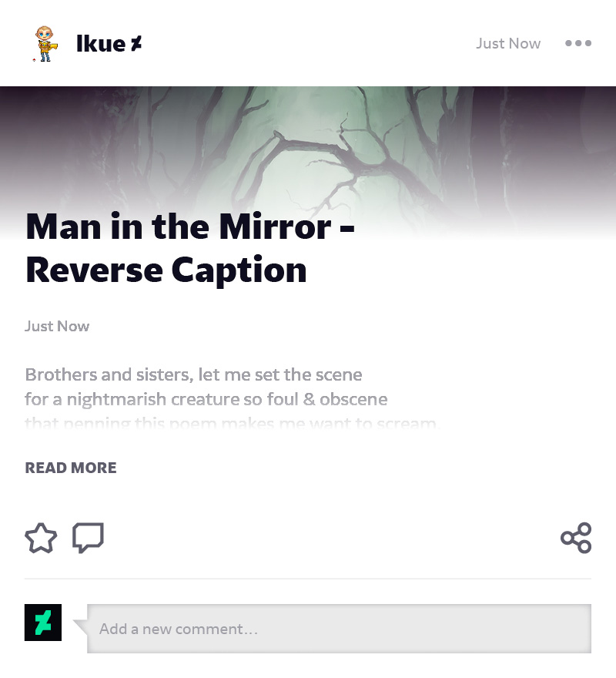Click the Add a new comment field
616x678 pixels.
point(339,628)
